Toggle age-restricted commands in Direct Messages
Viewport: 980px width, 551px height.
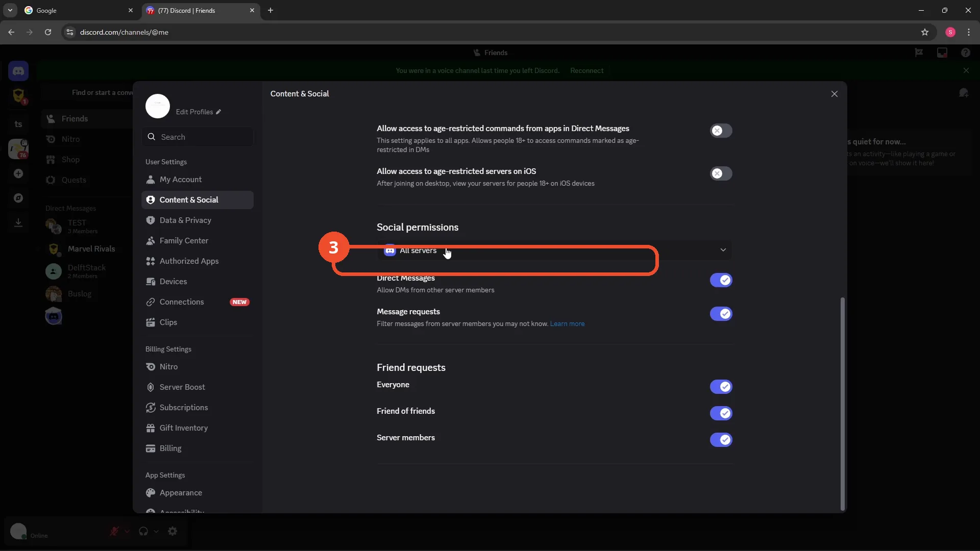click(721, 131)
